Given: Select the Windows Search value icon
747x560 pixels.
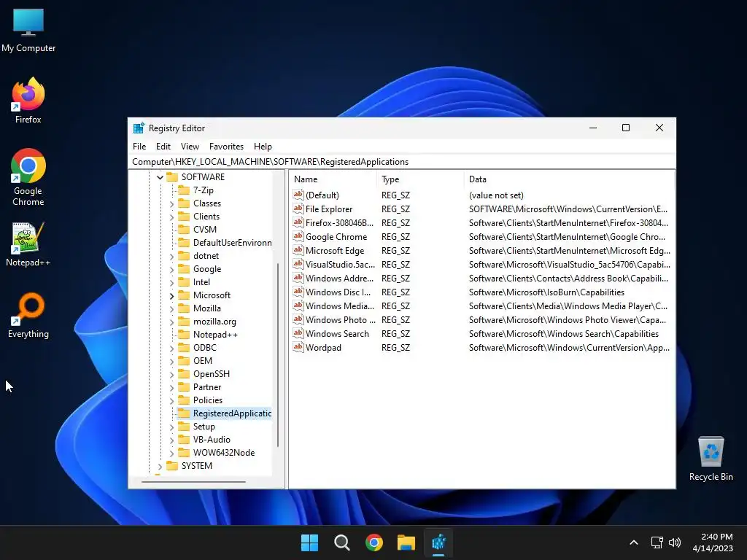Looking at the screenshot, I should (x=298, y=333).
